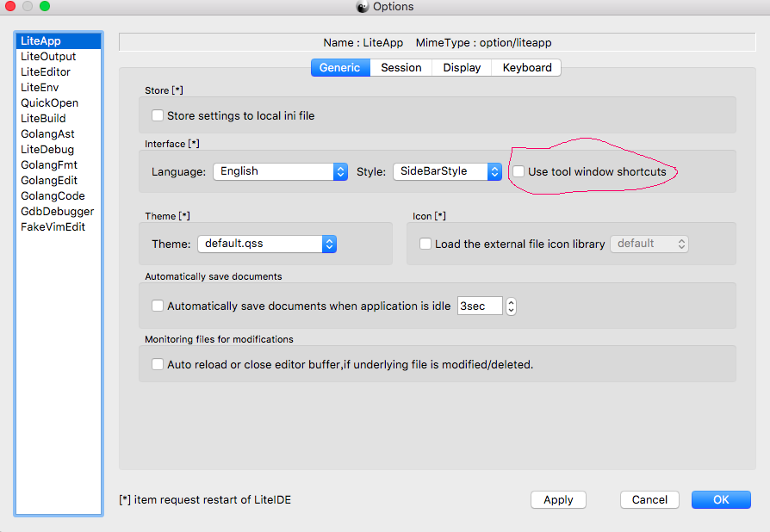This screenshot has width=770, height=532.
Task: Switch to the Session tab
Action: 401,67
